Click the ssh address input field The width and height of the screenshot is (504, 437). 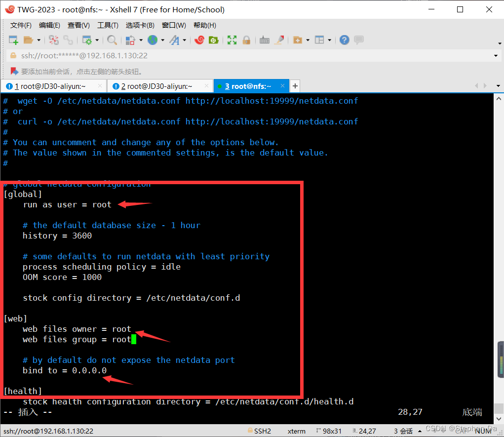[247, 56]
